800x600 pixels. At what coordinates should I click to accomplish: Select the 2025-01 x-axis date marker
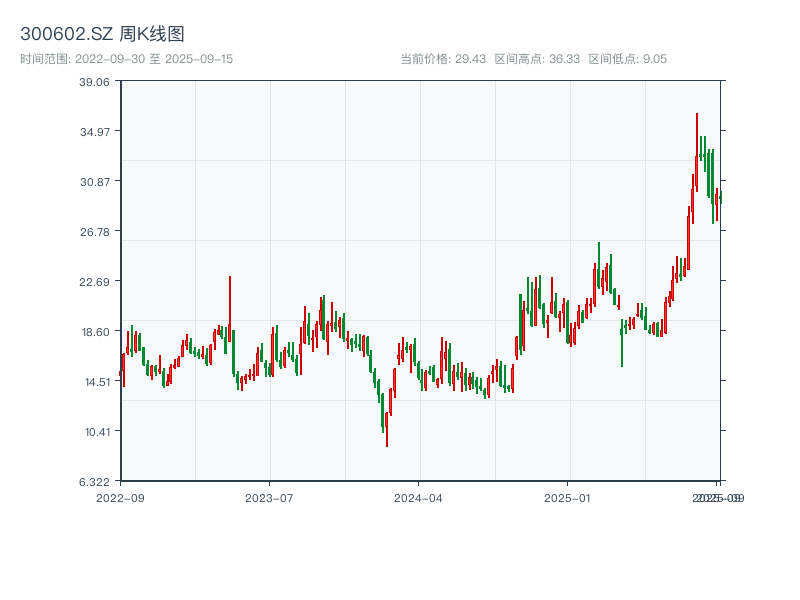(x=568, y=497)
